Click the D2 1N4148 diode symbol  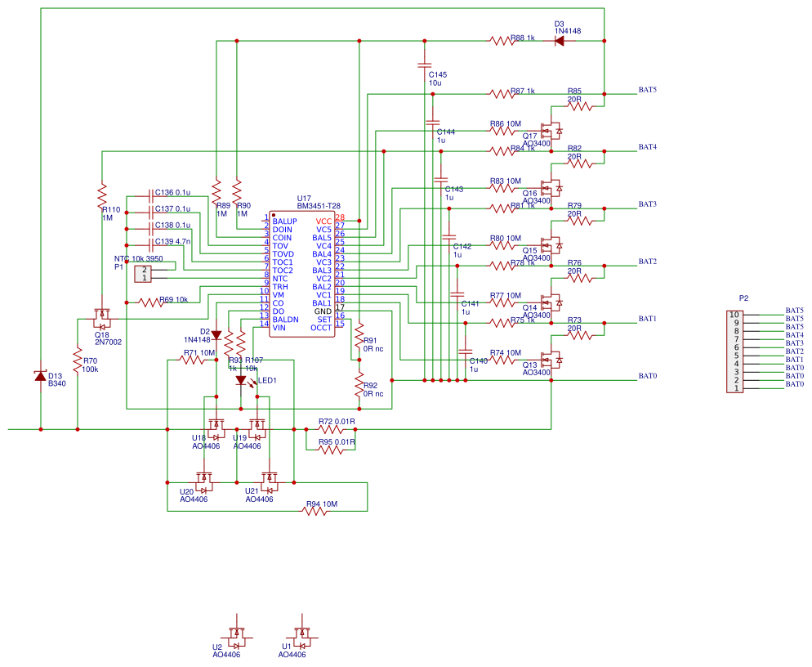tap(216, 335)
